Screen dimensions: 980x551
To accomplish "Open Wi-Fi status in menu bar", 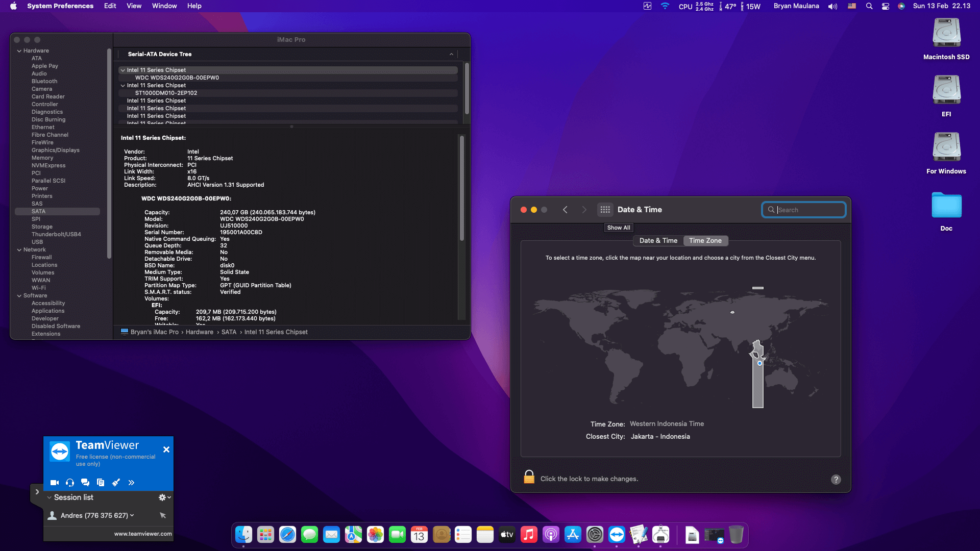I will tap(665, 6).
